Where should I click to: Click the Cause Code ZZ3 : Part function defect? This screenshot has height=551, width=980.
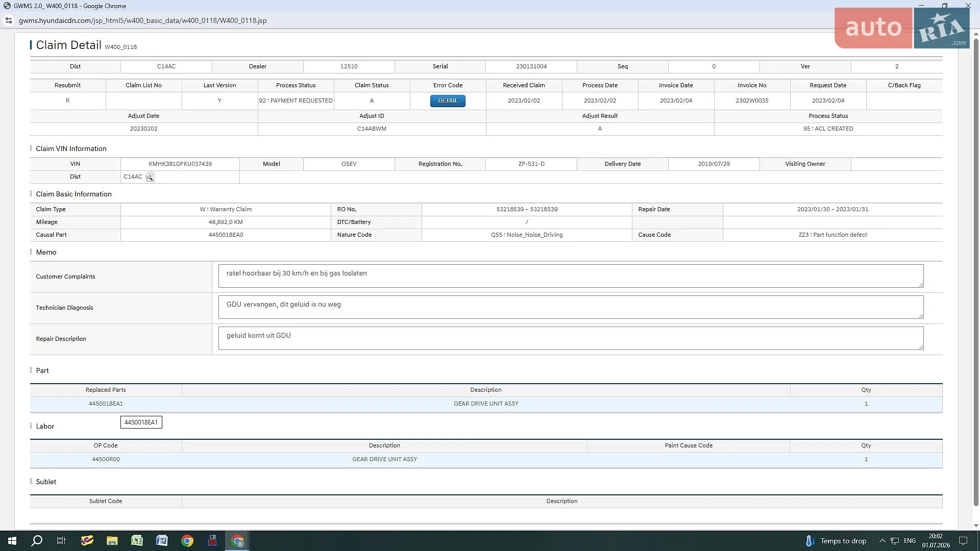pos(832,235)
